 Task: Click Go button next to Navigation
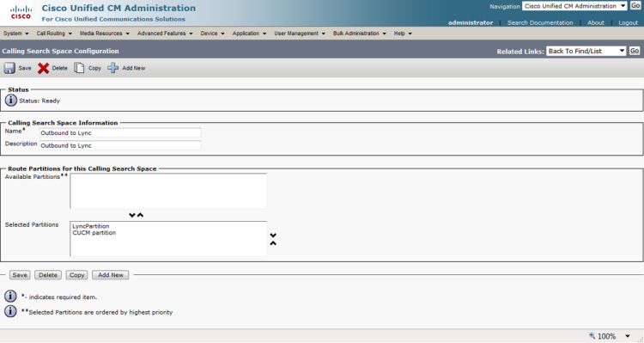635,6
